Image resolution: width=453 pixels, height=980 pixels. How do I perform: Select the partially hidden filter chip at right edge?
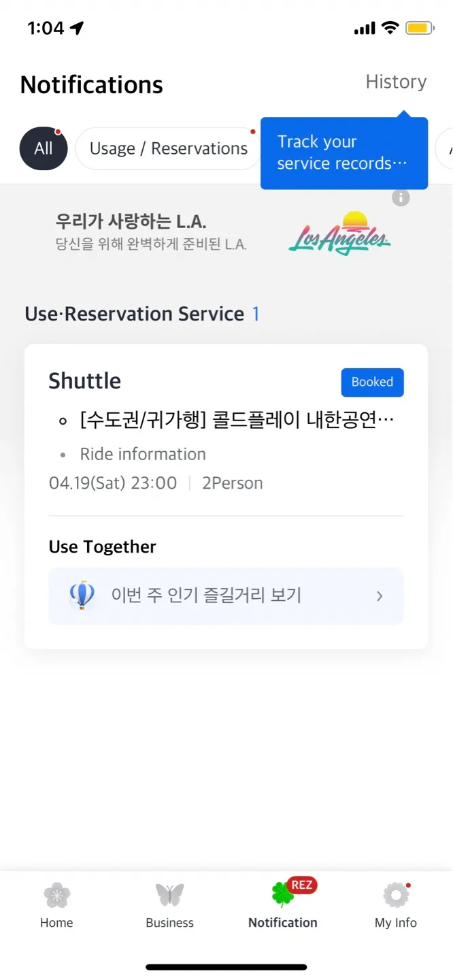pos(445,148)
